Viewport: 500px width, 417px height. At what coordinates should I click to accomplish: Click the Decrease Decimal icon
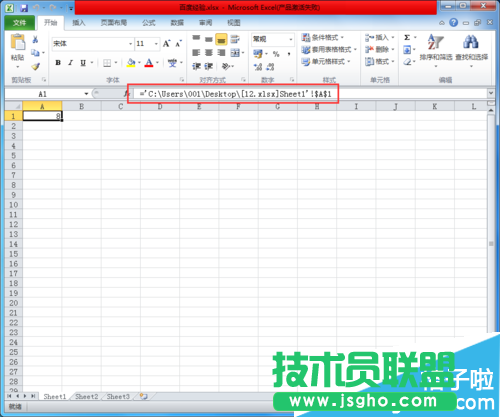270,67
